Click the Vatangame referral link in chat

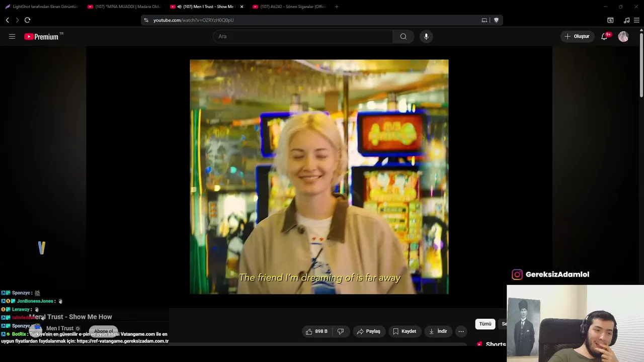122,341
